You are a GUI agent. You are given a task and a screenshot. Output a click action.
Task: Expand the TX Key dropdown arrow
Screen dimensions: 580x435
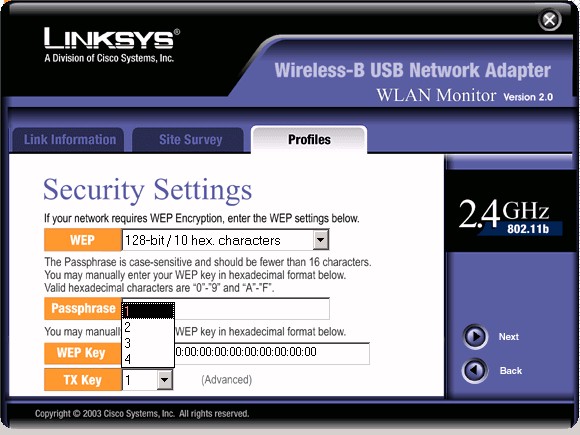[x=164, y=380]
